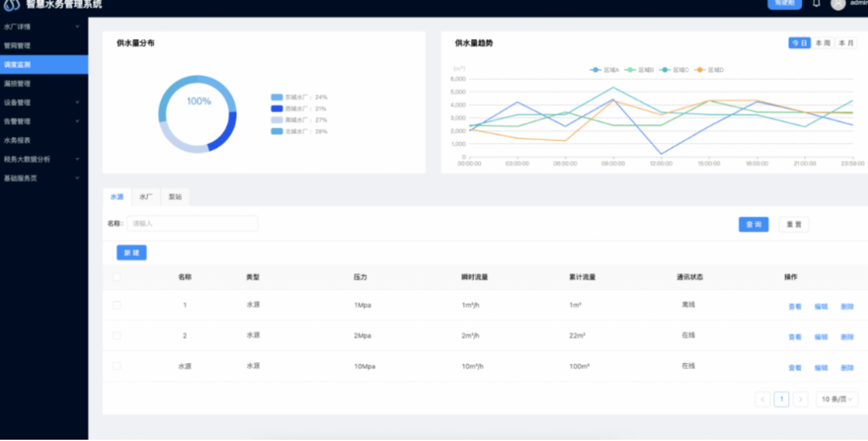Toggle 区域D series in chart legend
Image resolution: width=868 pixels, height=441 pixels.
tap(709, 69)
